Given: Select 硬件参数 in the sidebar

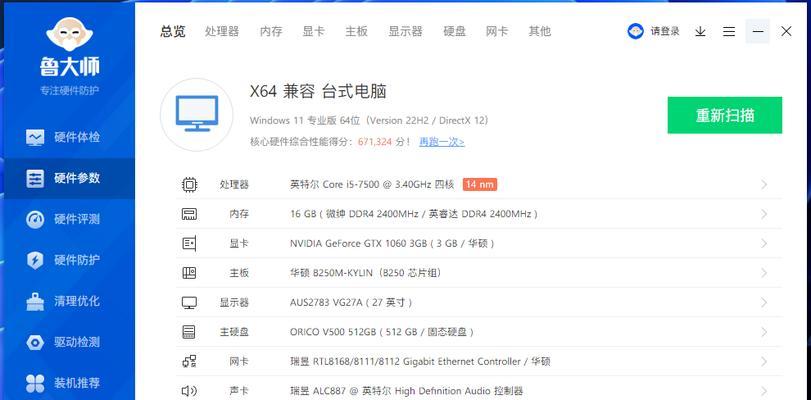Looking at the screenshot, I should click(x=67, y=179).
